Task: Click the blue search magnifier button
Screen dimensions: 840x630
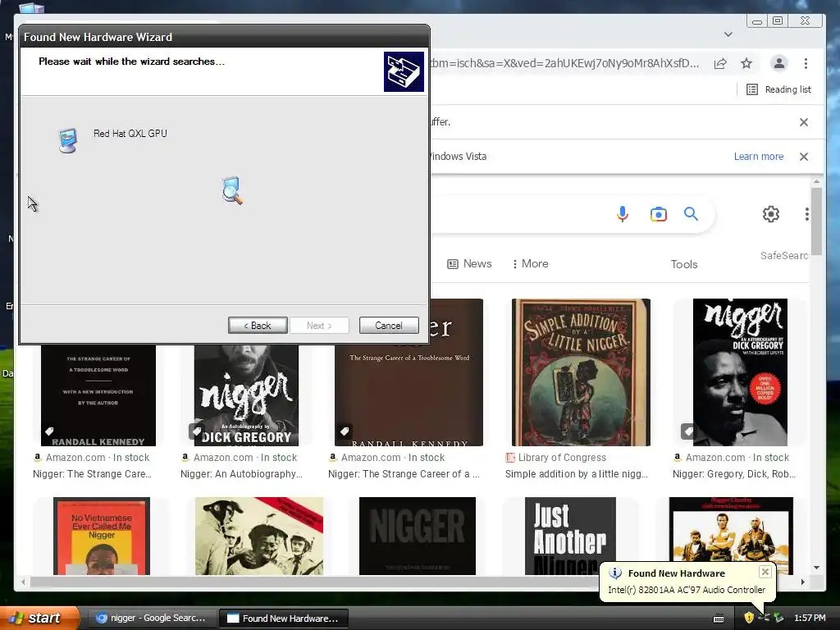Action: [x=691, y=214]
